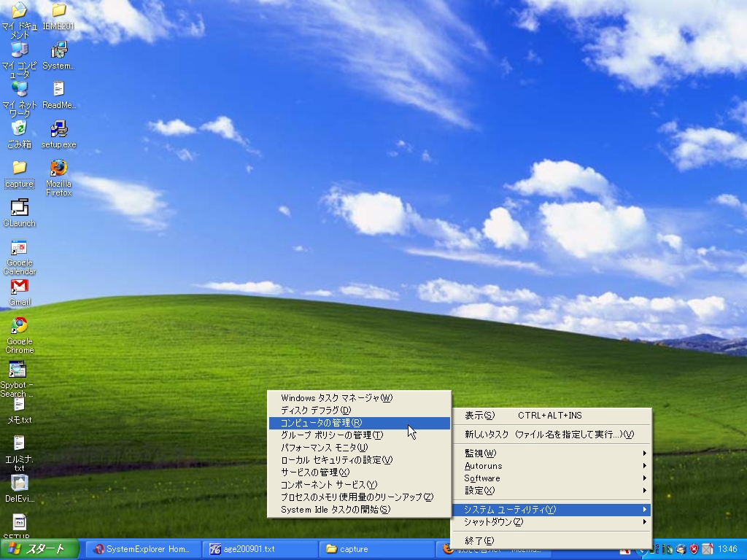The width and height of the screenshot is (747, 560).
Task: Open the マイ ドキュメント desktop icon
Action: coord(19,19)
